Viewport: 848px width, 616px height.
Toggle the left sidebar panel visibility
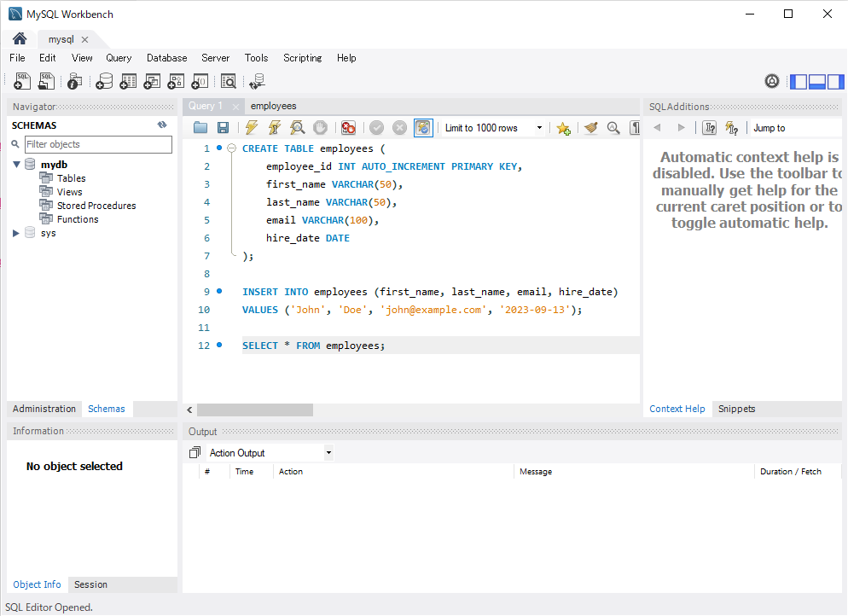pos(799,82)
